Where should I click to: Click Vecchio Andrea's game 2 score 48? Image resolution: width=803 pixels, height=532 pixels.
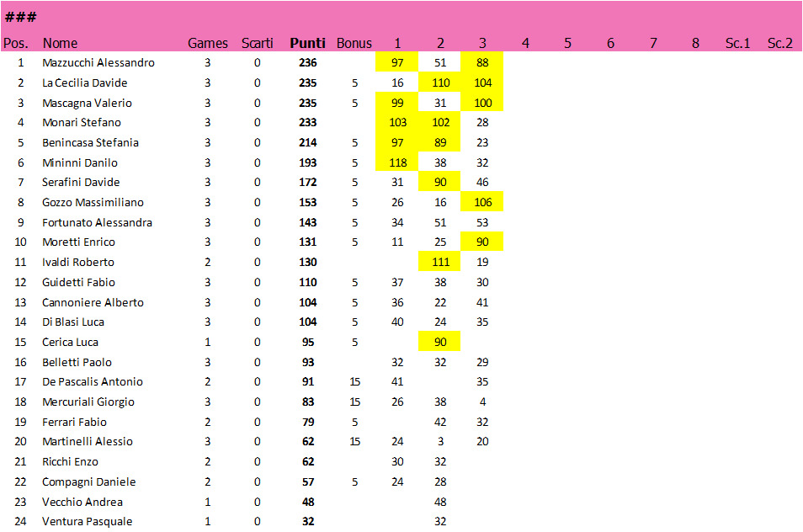(x=440, y=503)
